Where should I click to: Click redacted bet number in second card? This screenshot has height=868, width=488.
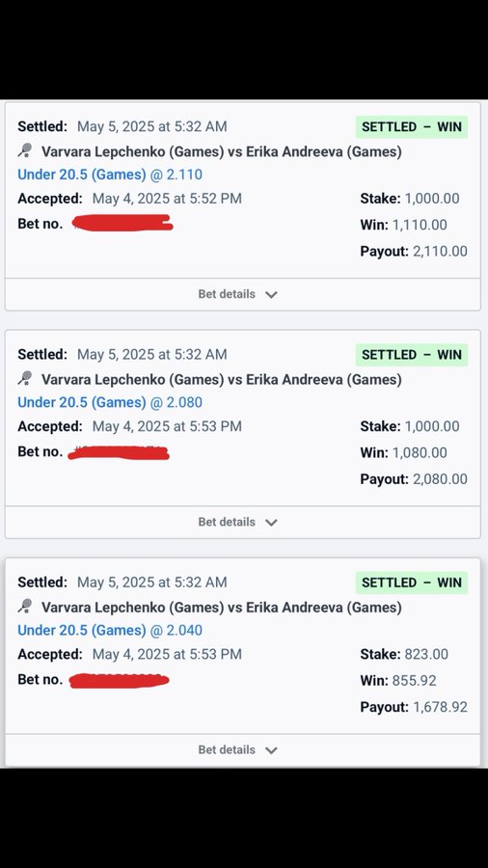119,452
